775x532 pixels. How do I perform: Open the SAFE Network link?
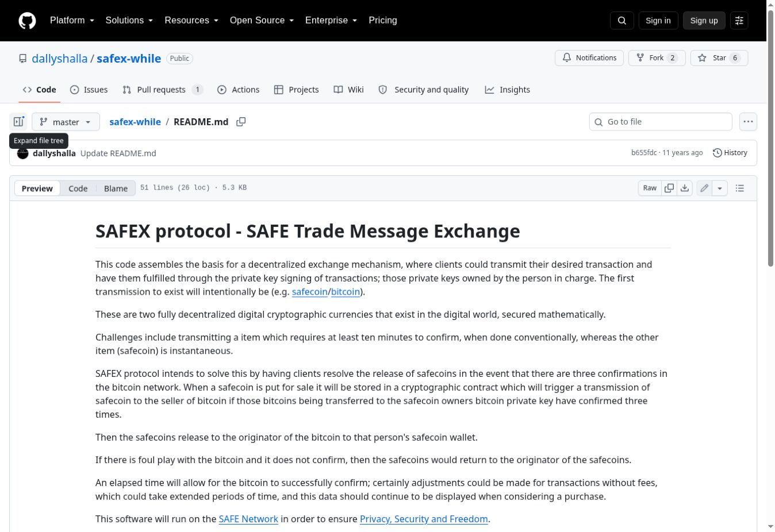[x=248, y=519]
